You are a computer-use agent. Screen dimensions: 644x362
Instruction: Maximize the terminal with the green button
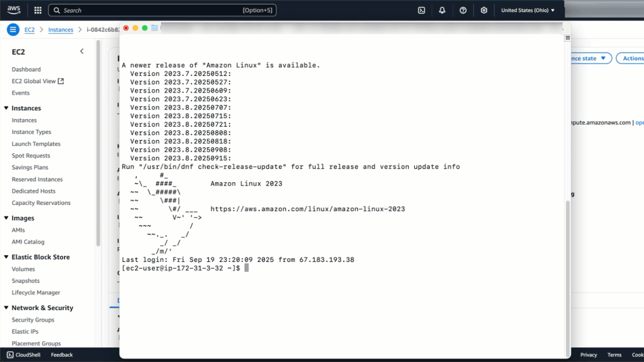tap(145, 28)
